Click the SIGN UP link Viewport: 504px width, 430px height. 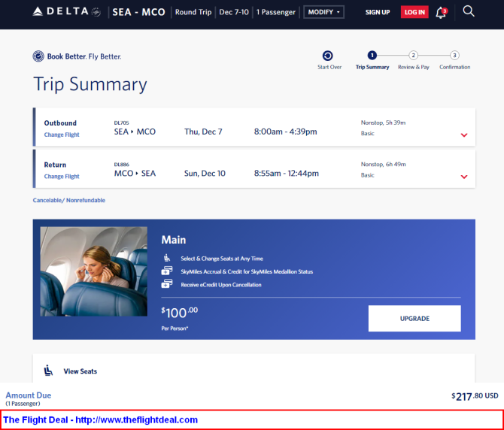click(378, 12)
